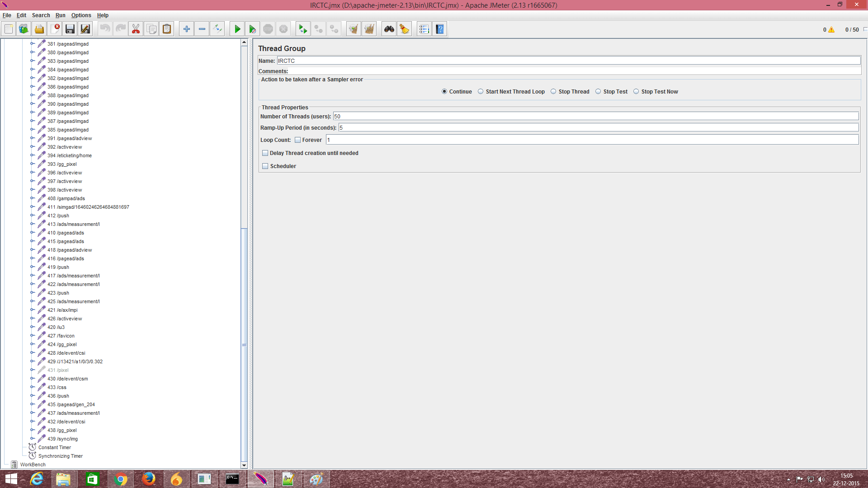Click the Toggle enable/disable icon
The width and height of the screenshot is (868, 488).
pos(217,29)
